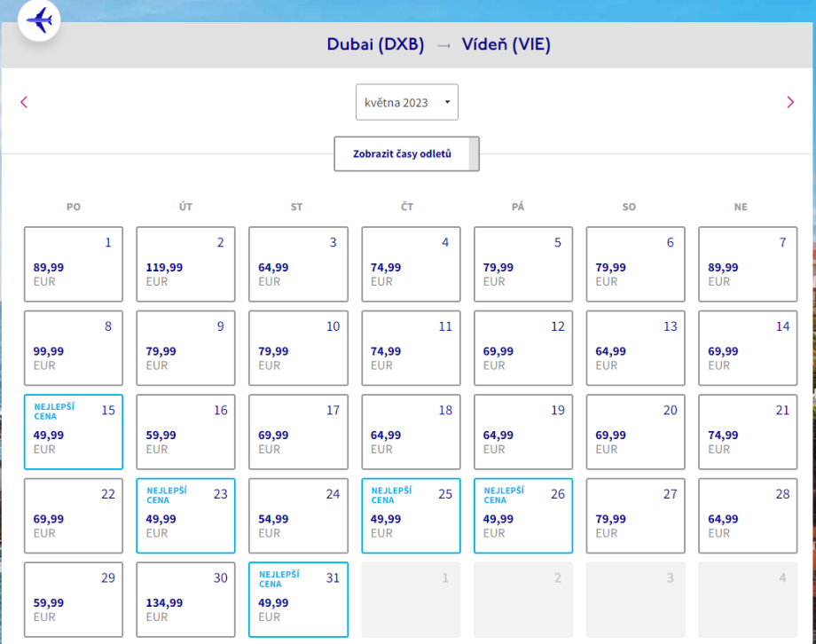Go to previous month with left arrow
Image resolution: width=816 pixels, height=644 pixels.
click(x=24, y=102)
